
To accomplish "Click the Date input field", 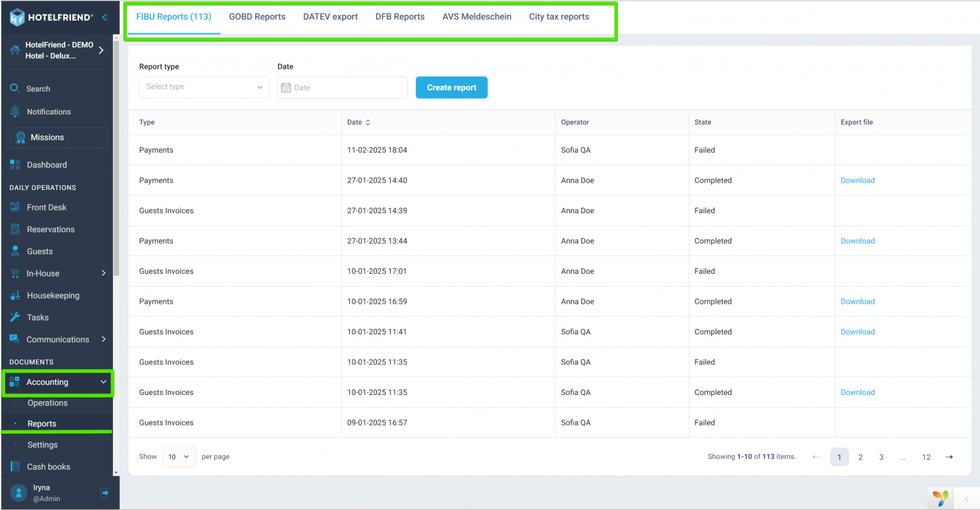I will click(342, 87).
